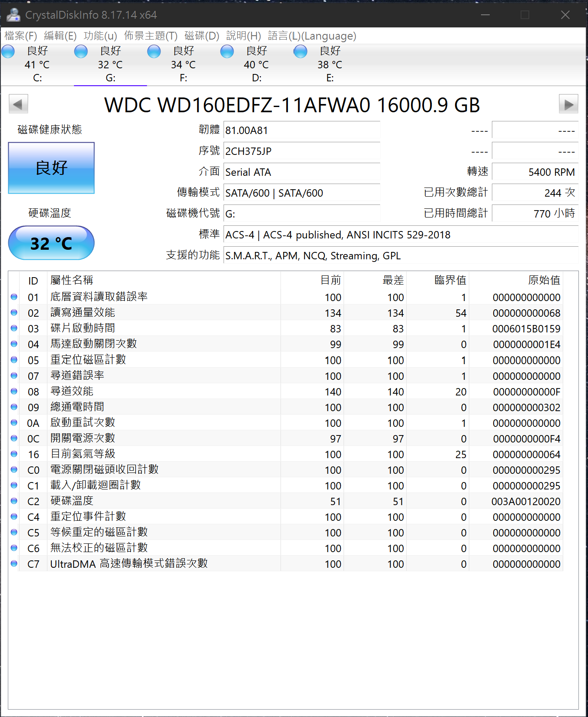Go to the previous disk with left arrow

[x=18, y=104]
